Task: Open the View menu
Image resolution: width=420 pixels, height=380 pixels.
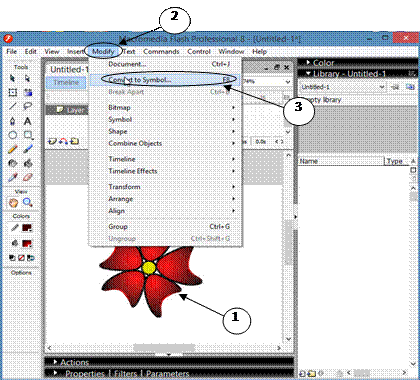Action: 52,51
